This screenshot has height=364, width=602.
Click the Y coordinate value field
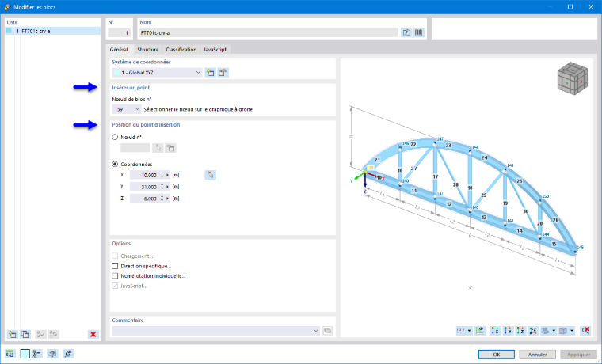[x=144, y=187]
